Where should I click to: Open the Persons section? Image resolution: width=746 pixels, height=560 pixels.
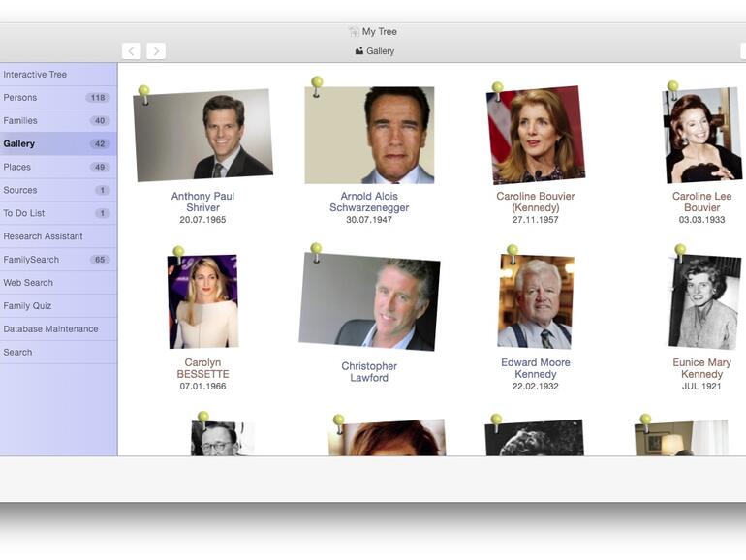(58, 98)
